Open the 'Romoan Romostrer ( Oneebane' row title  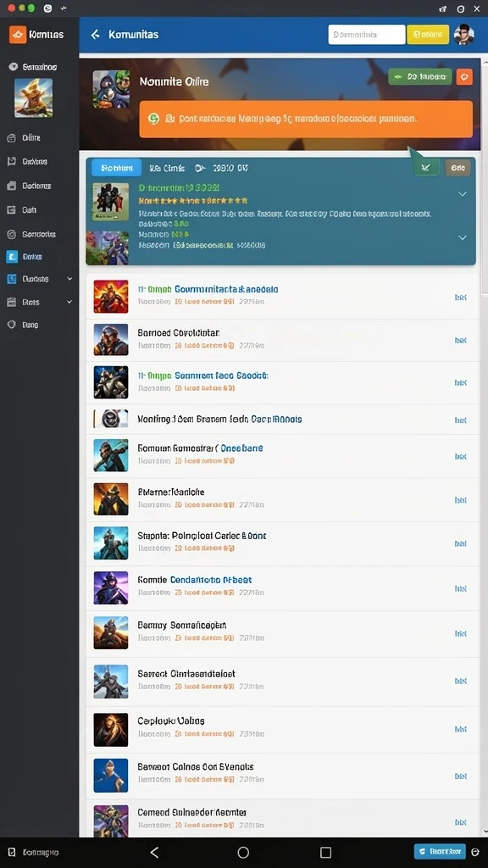[200, 448]
